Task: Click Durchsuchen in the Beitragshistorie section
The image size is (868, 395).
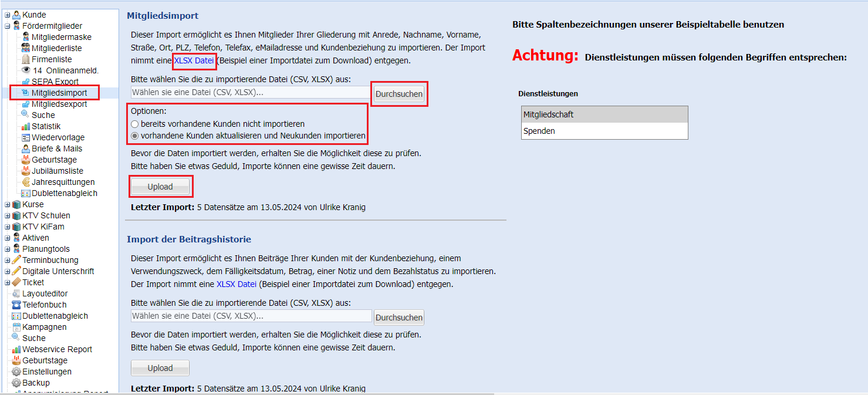Action: pos(399,318)
